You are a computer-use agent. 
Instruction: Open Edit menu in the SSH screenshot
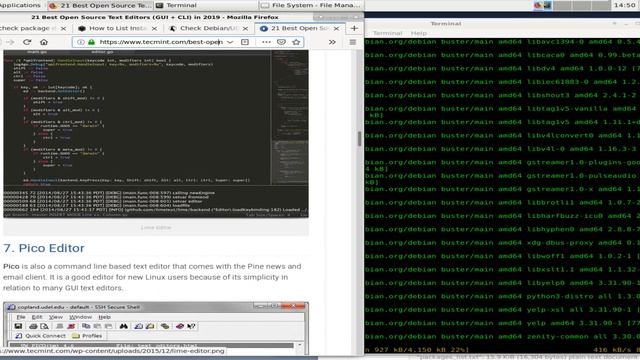pyautogui.click(x=37, y=317)
